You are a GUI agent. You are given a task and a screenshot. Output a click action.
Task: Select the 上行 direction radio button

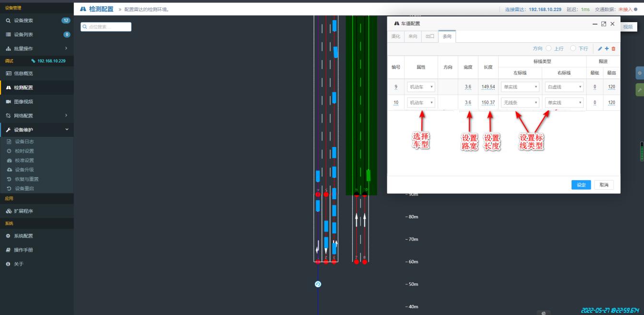(549, 48)
